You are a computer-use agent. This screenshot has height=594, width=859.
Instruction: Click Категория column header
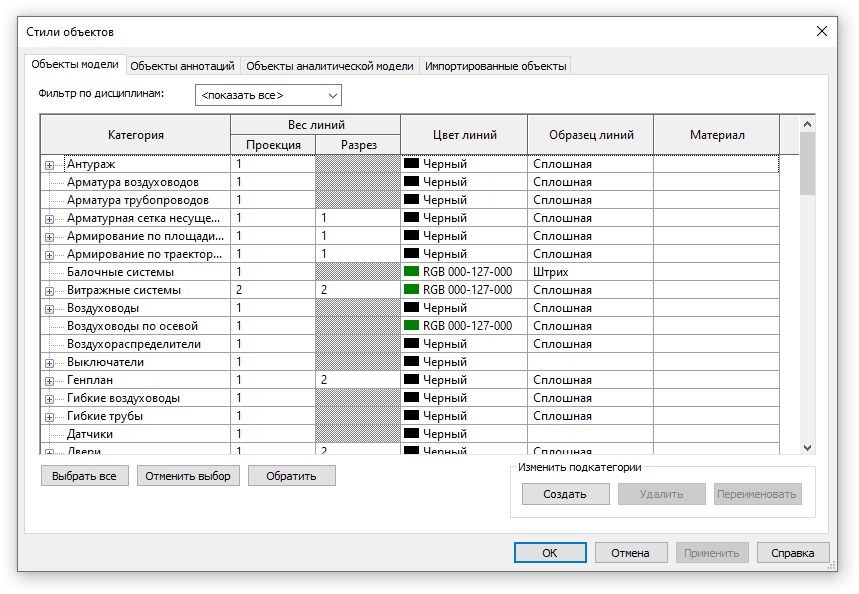tap(136, 135)
